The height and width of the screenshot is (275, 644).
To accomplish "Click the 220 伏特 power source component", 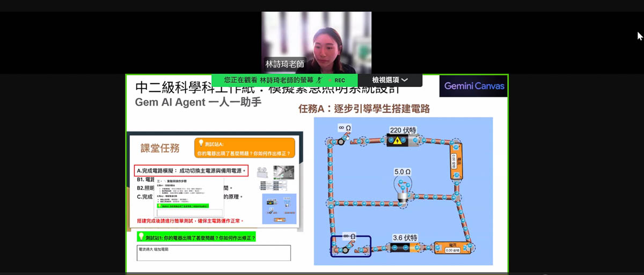I will click(x=404, y=141).
